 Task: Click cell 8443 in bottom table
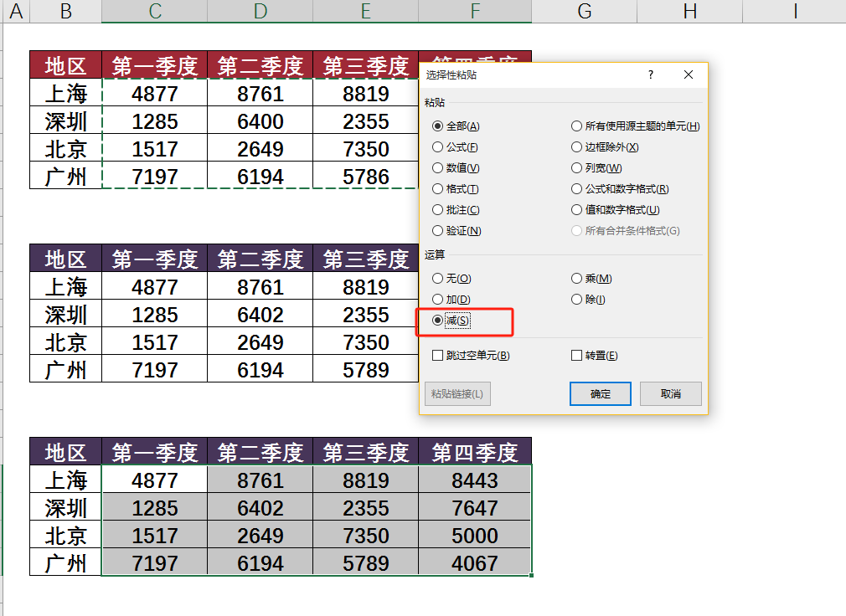475,480
